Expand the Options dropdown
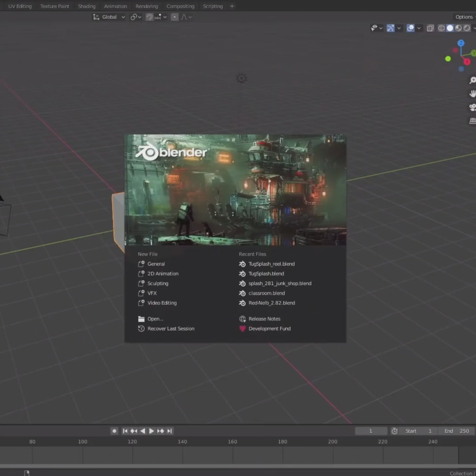This screenshot has height=476, width=476. (x=464, y=17)
